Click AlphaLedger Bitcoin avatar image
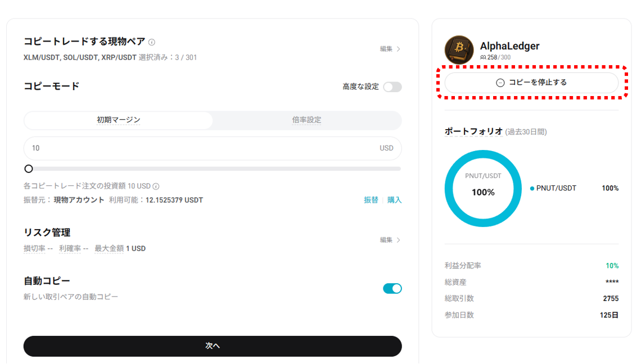The image size is (641, 364). point(459,50)
